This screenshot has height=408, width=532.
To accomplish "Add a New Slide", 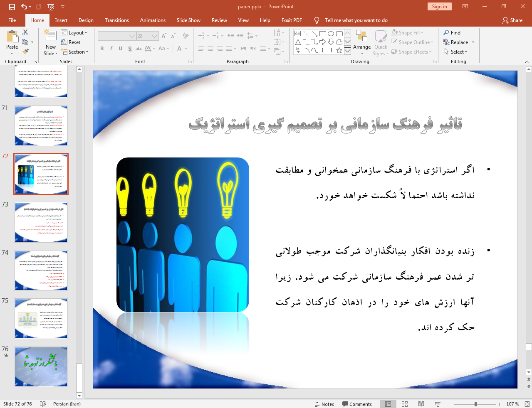I will [50, 42].
